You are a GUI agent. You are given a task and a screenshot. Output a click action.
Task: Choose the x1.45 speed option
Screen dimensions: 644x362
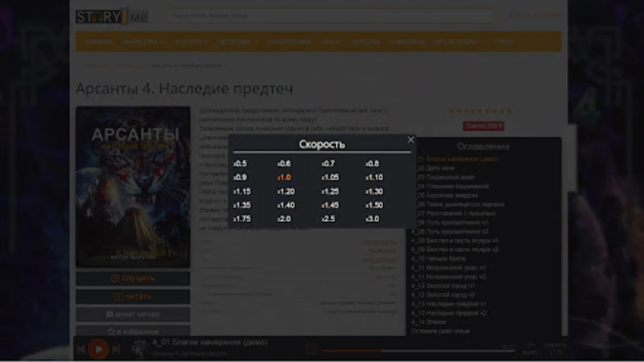click(x=330, y=205)
